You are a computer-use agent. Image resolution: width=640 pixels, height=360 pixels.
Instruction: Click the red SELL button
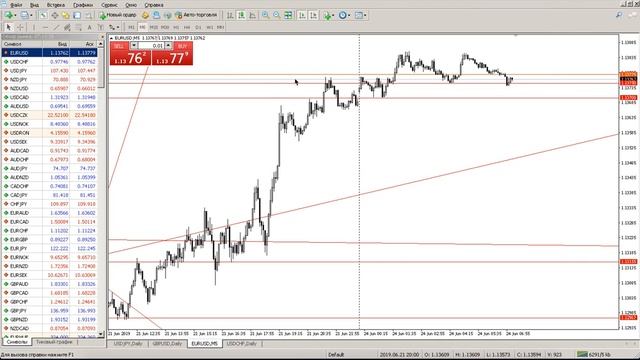[130, 54]
